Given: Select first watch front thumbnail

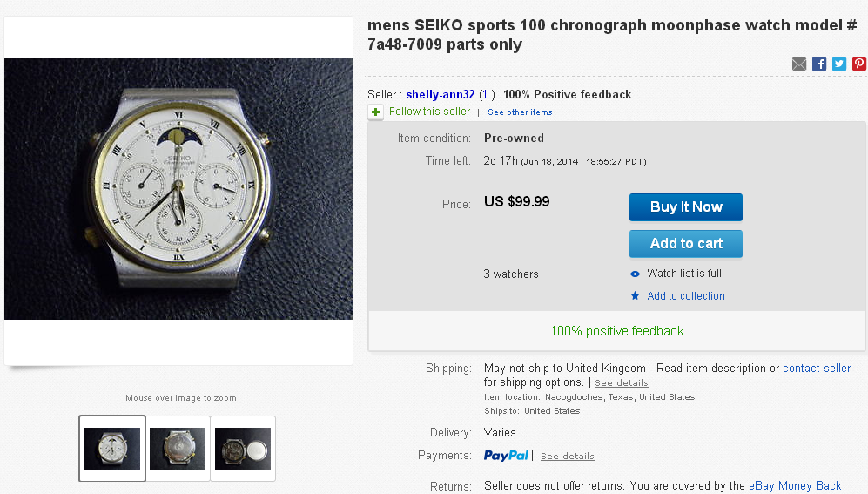Looking at the screenshot, I should (112, 449).
